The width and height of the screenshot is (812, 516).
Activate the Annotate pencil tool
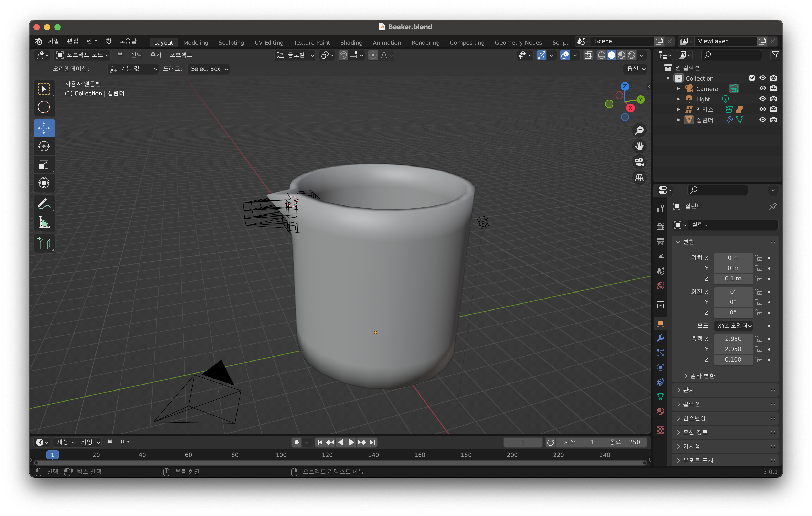[x=44, y=204]
